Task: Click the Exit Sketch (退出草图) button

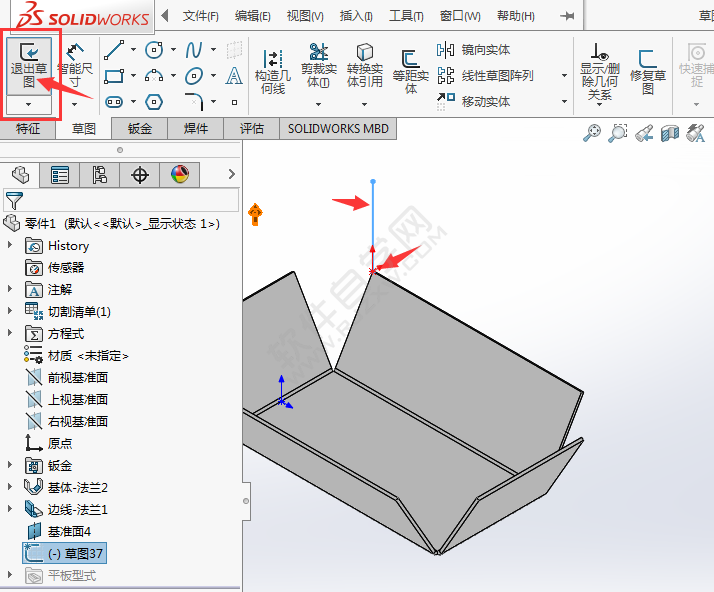Action: coord(29,62)
